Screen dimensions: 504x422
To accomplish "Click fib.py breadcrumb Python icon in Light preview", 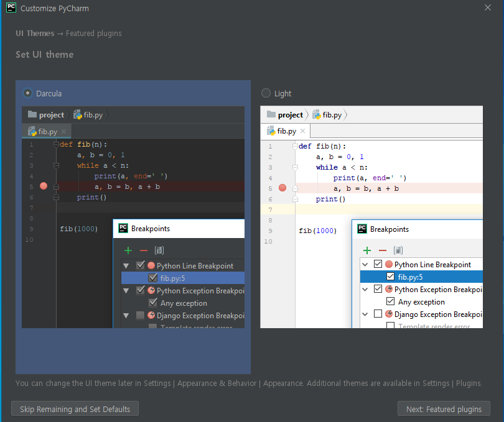I will pos(317,114).
